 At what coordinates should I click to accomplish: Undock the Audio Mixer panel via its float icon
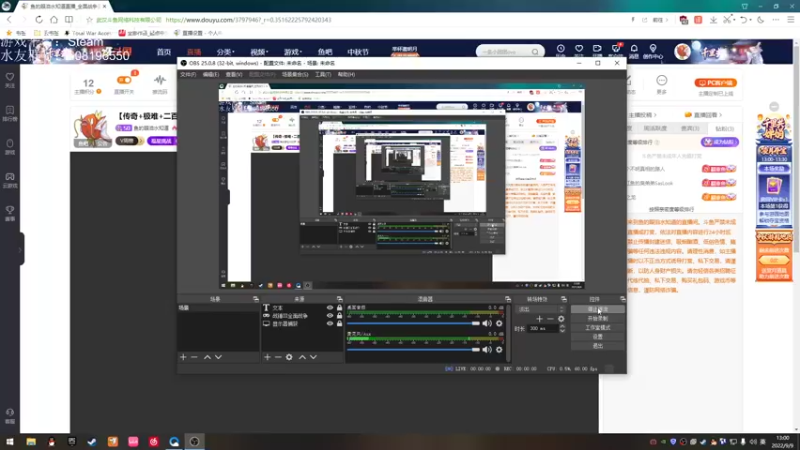tap(508, 299)
